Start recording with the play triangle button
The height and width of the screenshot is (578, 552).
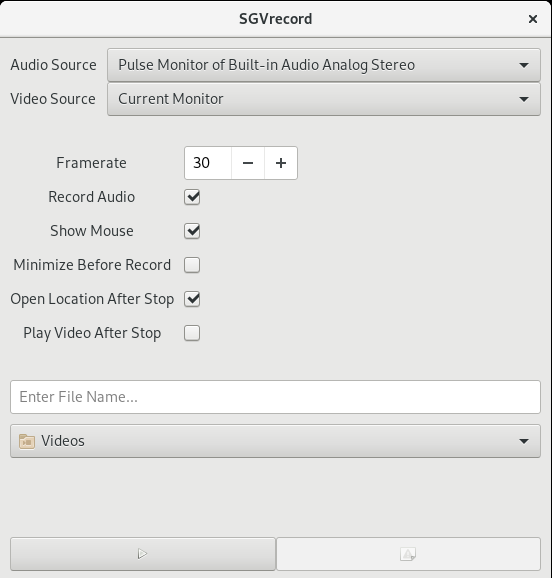[x=143, y=554]
